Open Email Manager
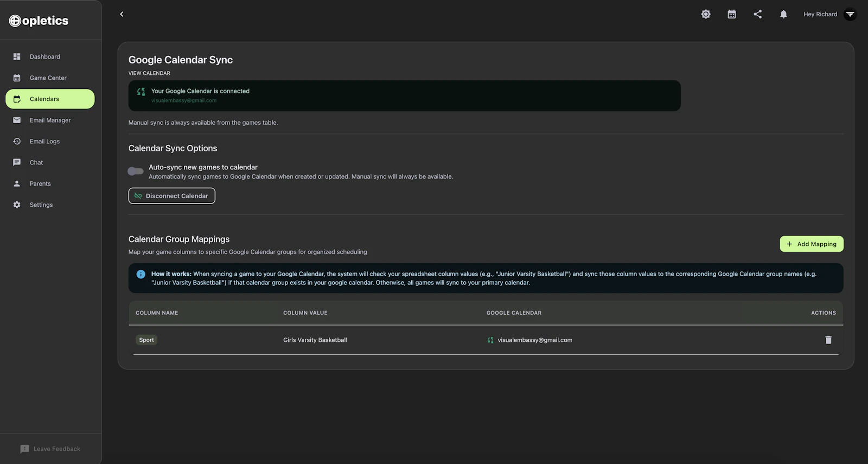The image size is (868, 464). click(x=50, y=120)
